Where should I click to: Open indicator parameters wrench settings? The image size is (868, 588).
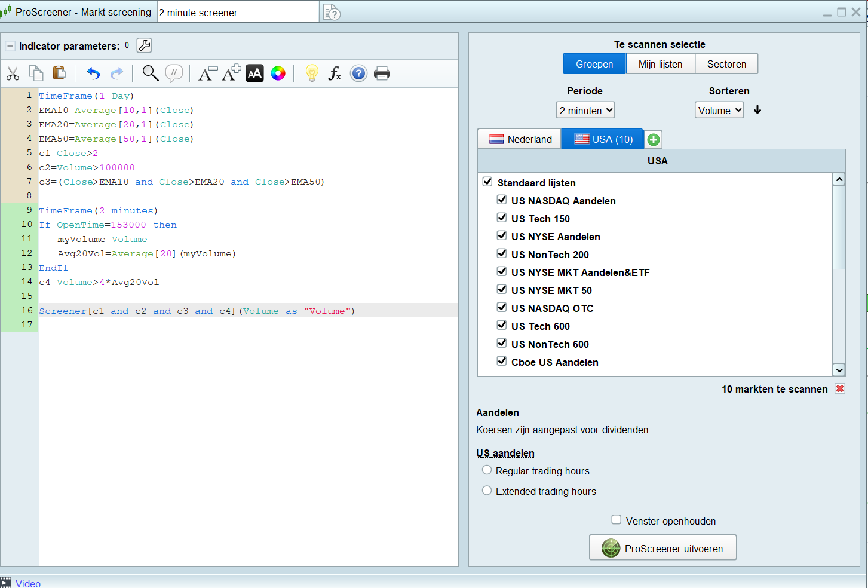coord(144,45)
